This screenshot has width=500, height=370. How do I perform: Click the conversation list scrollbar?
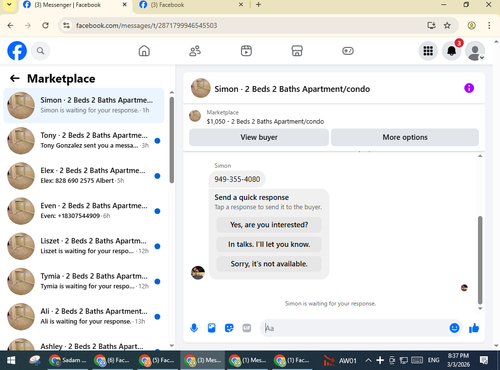tap(172, 140)
